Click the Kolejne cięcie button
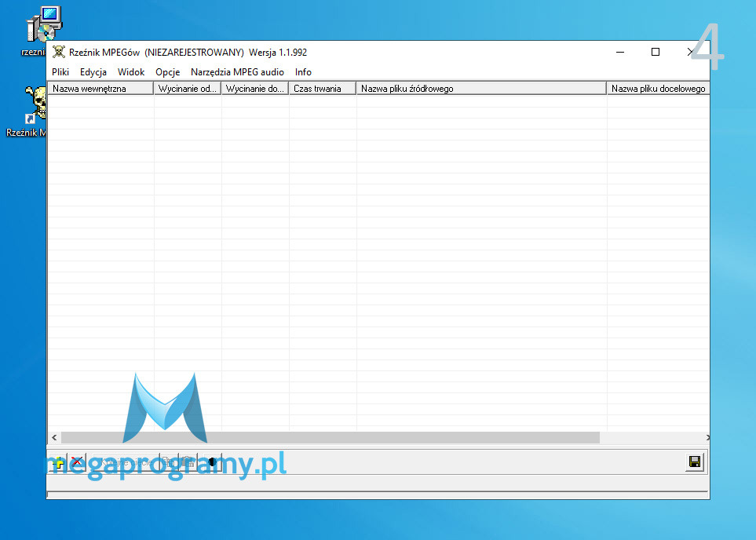756x540 pixels. [126, 462]
